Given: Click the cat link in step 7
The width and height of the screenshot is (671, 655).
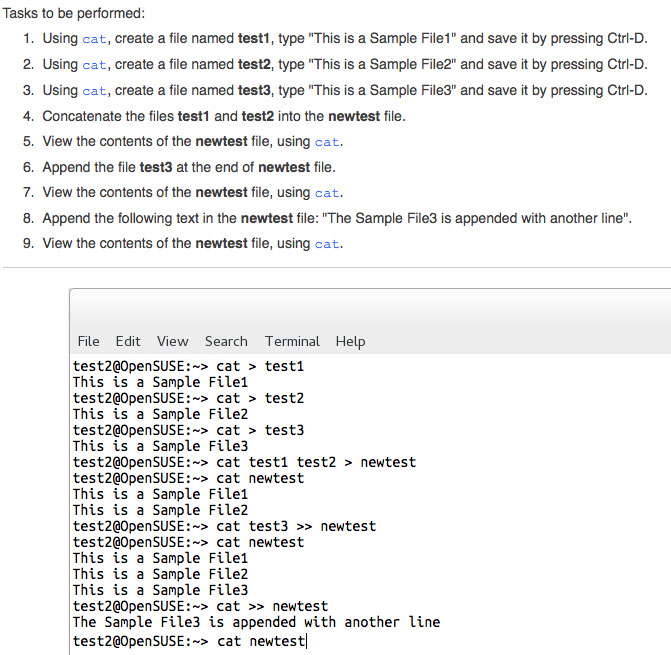Looking at the screenshot, I should [327, 193].
